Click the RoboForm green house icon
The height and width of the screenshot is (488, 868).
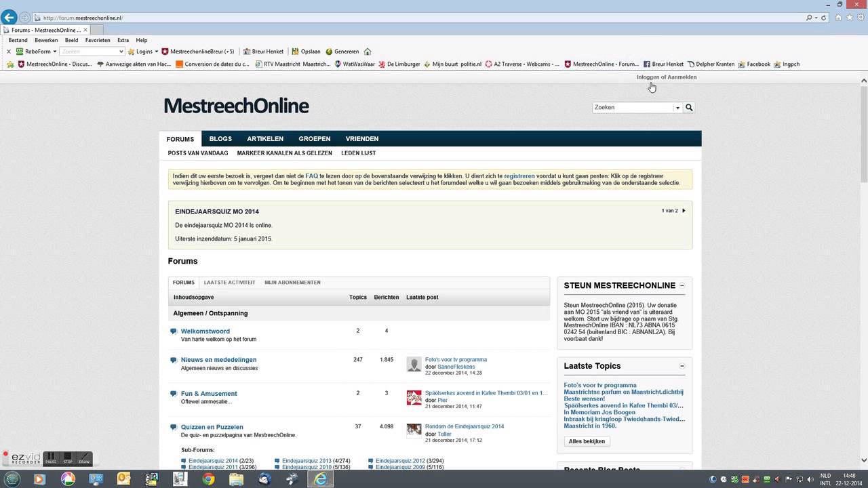(368, 52)
